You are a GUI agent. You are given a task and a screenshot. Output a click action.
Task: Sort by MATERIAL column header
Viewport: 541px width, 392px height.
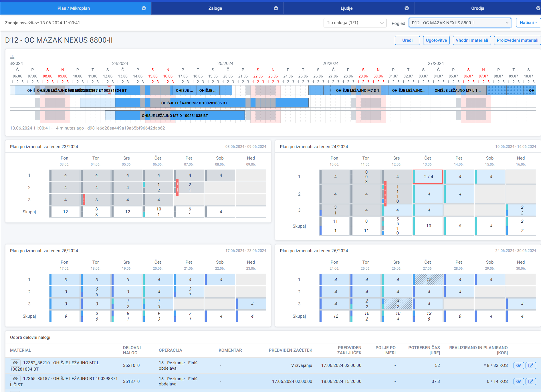click(x=21, y=350)
